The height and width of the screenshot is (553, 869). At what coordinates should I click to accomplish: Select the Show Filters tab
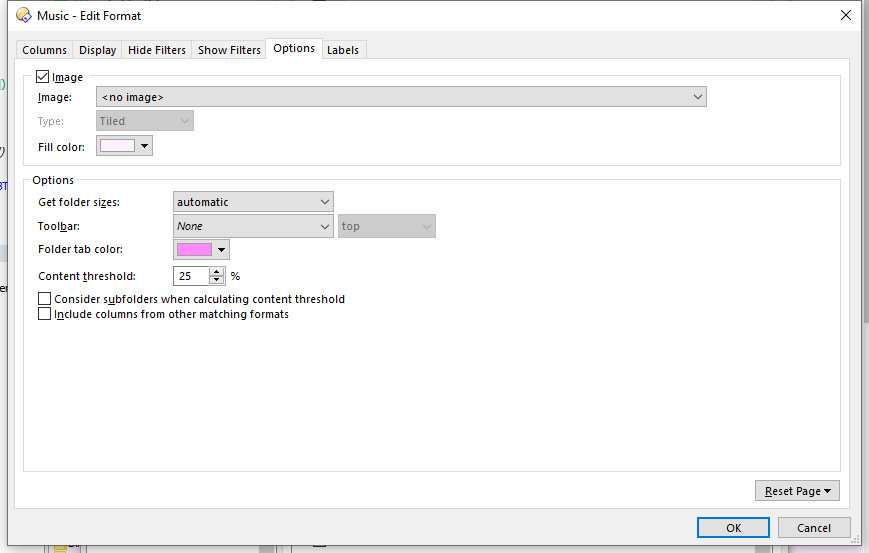pyautogui.click(x=229, y=50)
